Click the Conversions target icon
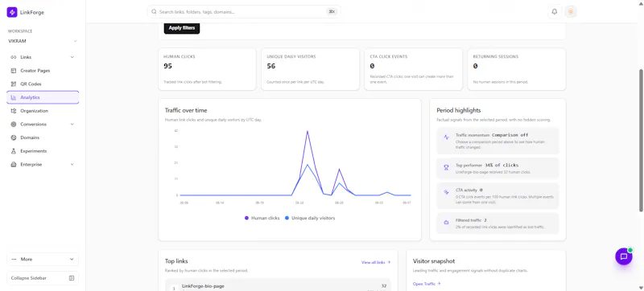 point(13,124)
